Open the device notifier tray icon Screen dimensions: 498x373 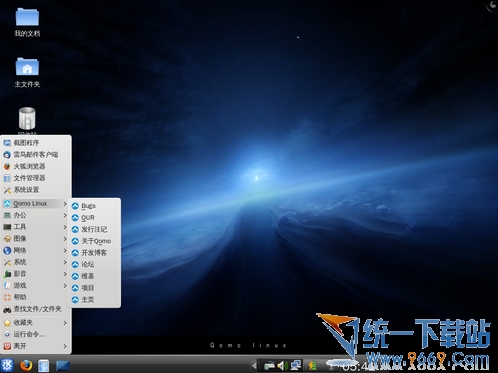(269, 366)
